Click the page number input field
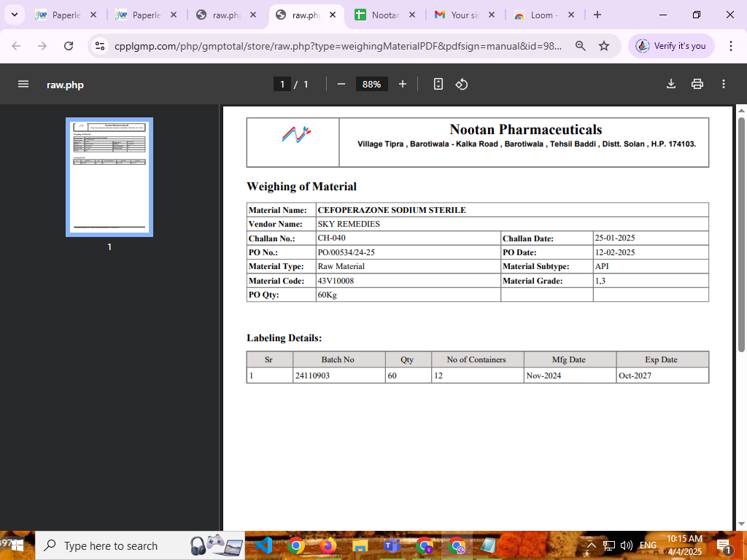The image size is (747, 560). point(282,84)
